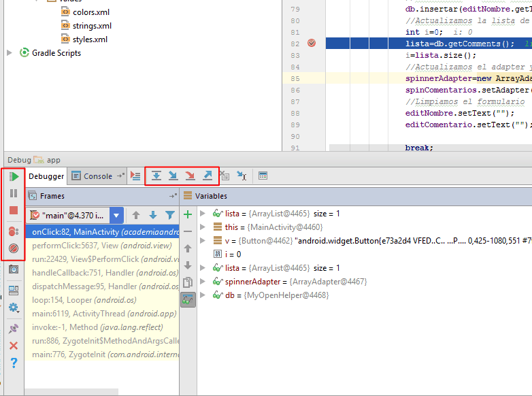
Task: Pin the debug tab icon
Action: coord(14,329)
